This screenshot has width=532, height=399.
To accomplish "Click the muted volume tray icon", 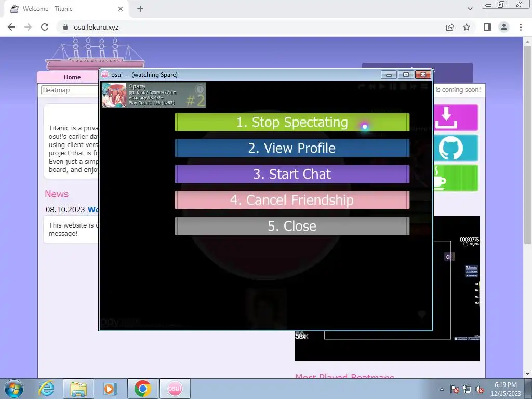I will point(480,389).
